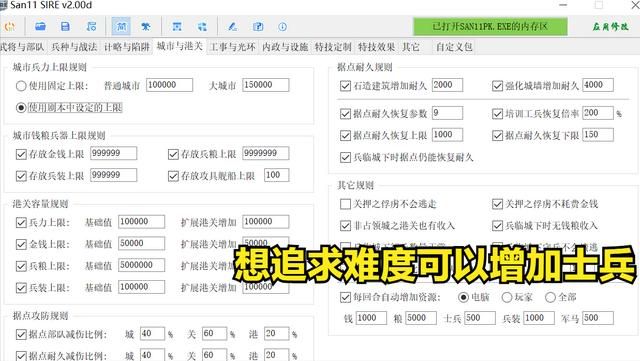Screen dimensions: 640x361
Task: Click 兵力上限 基础值 input field
Action: pos(142,222)
